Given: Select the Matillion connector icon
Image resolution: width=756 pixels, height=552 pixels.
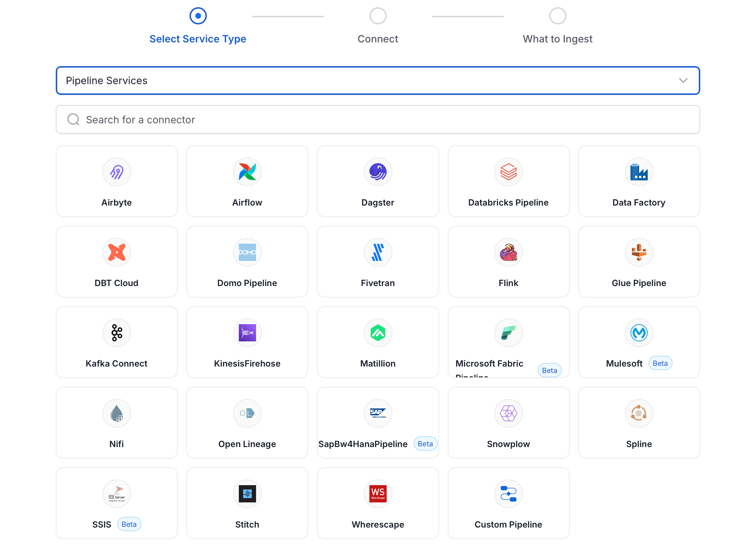Looking at the screenshot, I should click(x=378, y=333).
